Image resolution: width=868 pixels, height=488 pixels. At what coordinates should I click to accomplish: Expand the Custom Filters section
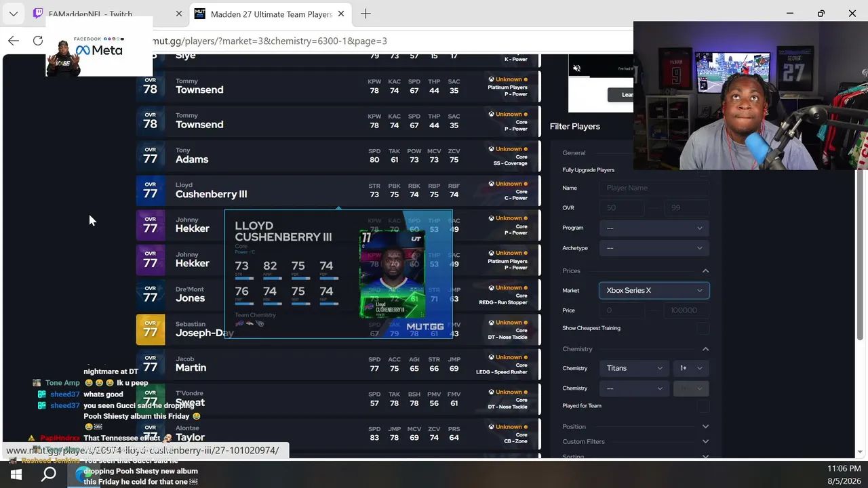coord(705,441)
